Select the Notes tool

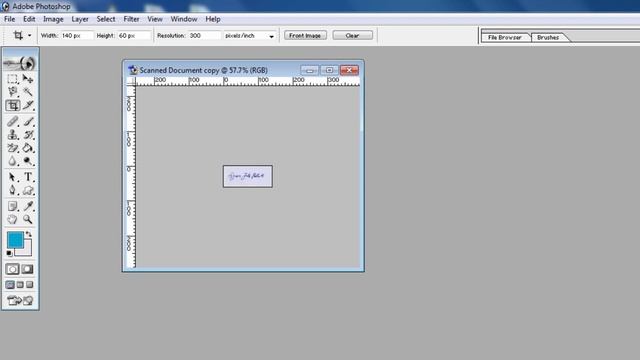tap(12, 206)
